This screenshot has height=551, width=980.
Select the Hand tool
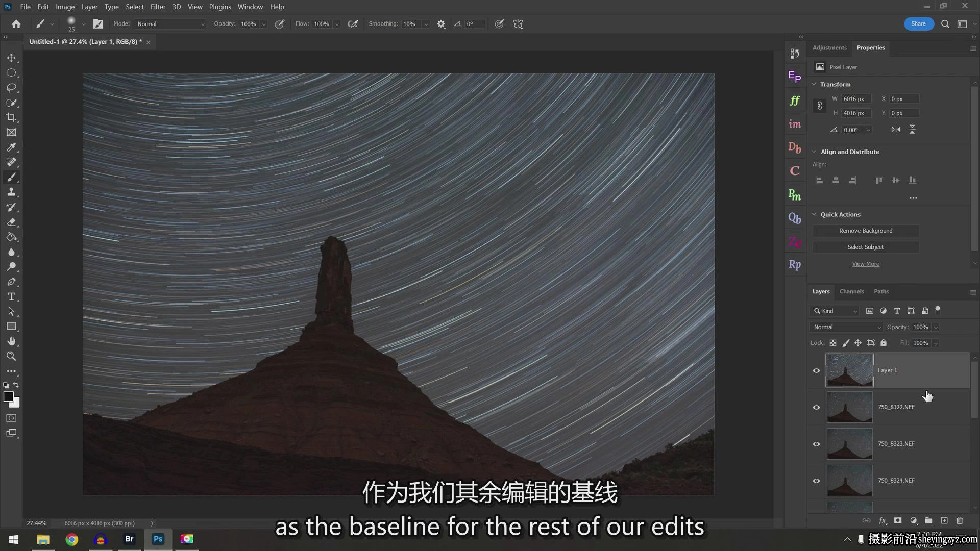tap(11, 341)
